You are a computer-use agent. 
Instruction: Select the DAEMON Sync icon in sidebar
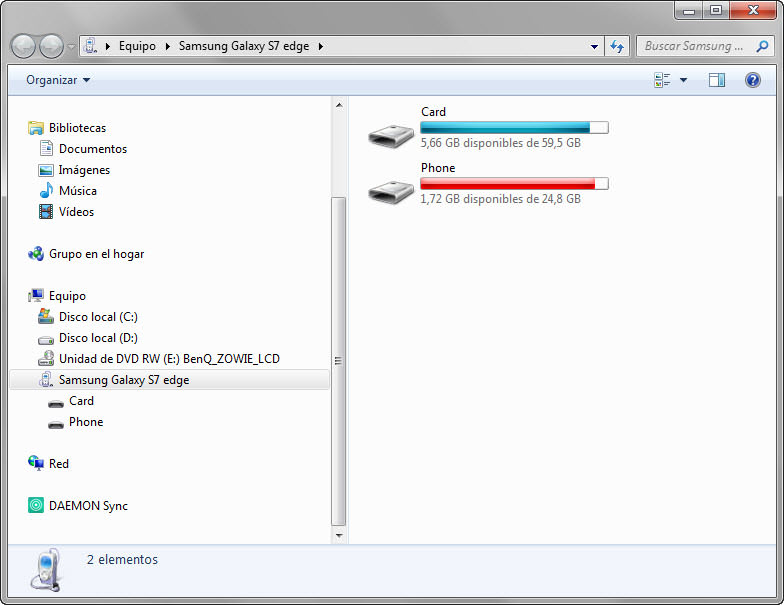(36, 506)
